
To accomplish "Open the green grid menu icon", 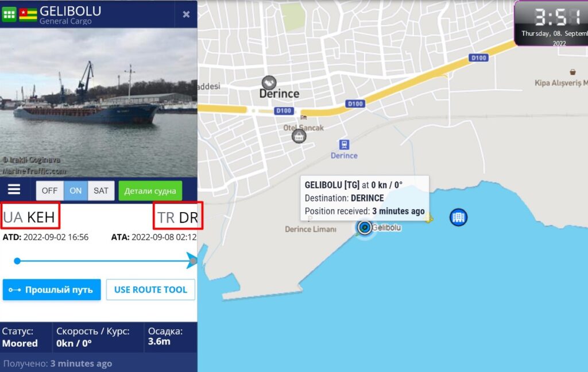I will tap(9, 14).
